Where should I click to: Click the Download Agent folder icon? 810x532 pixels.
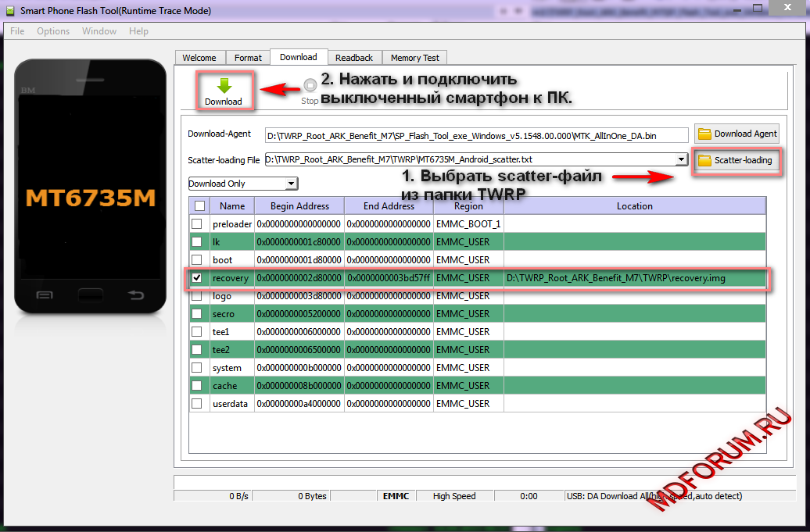[704, 134]
